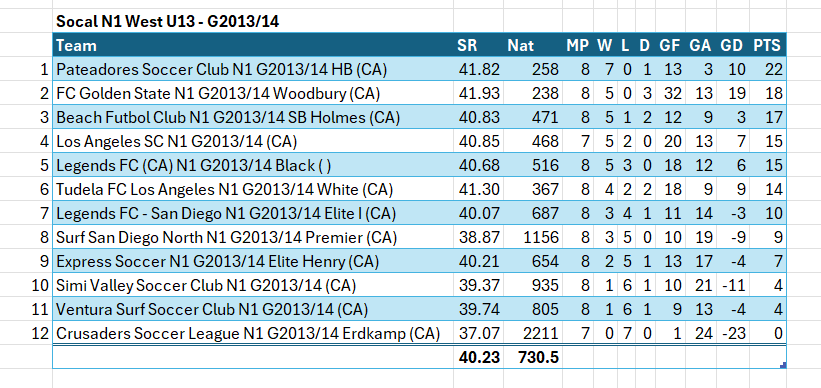Select the Los Angeles SC team cell
This screenshot has width=821, height=388.
[x=253, y=141]
